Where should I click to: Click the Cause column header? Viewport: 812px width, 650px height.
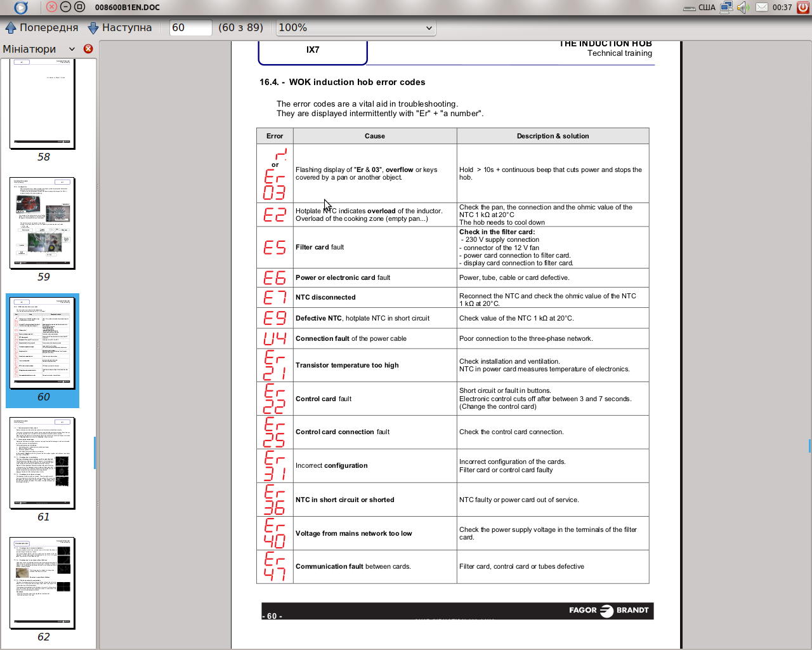[375, 136]
